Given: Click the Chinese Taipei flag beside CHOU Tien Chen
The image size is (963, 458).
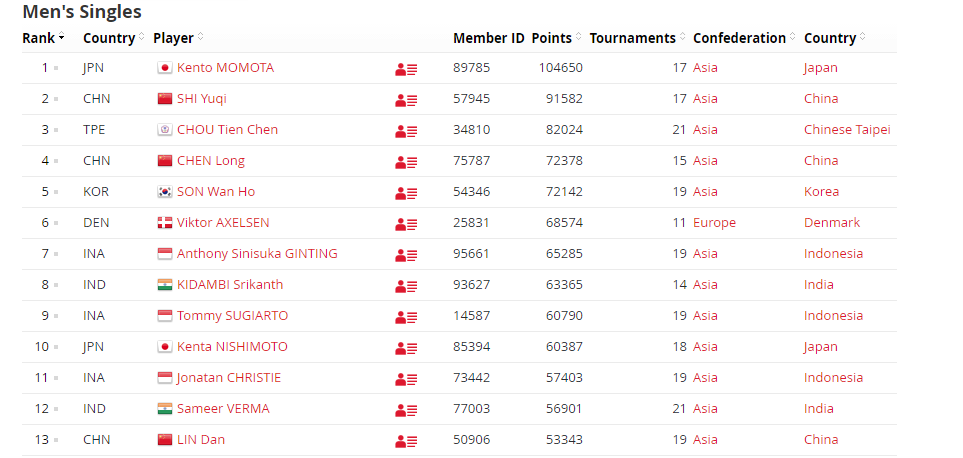Looking at the screenshot, I should pyautogui.click(x=165, y=130).
